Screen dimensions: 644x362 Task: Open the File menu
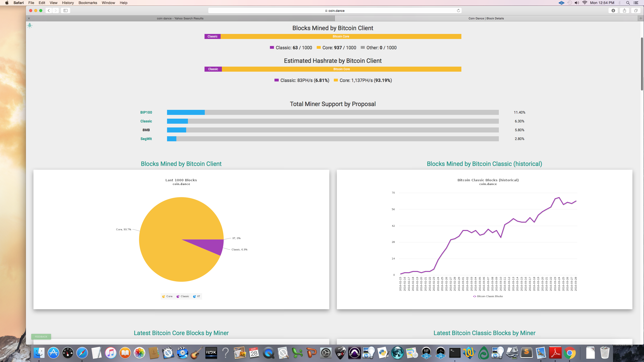point(31,3)
